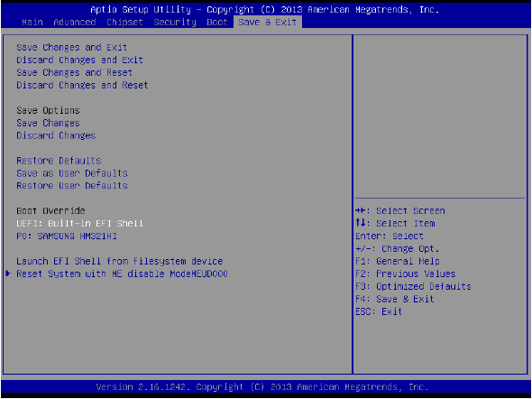
Task: Click the F4: Save & Exit hint
Action: pyautogui.click(x=395, y=299)
